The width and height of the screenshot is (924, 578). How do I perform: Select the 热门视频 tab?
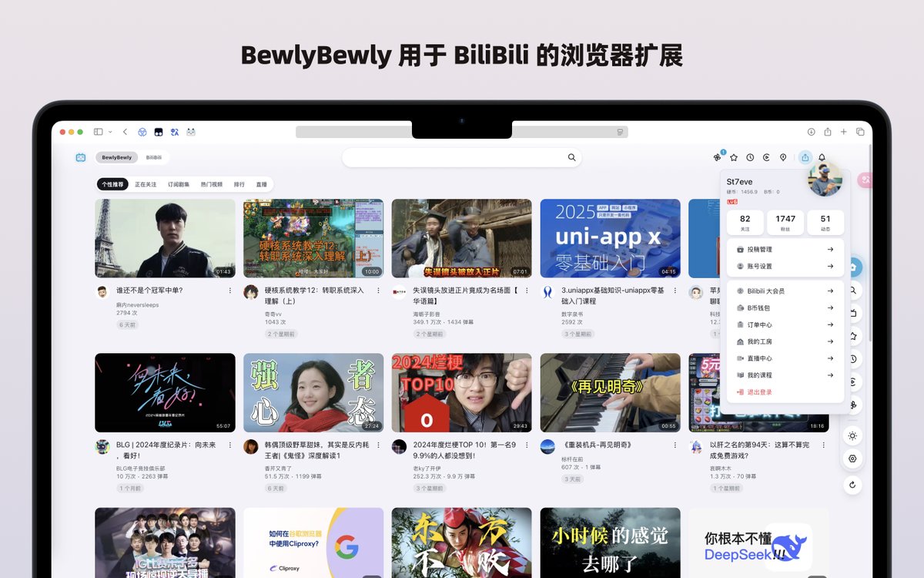pos(212,184)
